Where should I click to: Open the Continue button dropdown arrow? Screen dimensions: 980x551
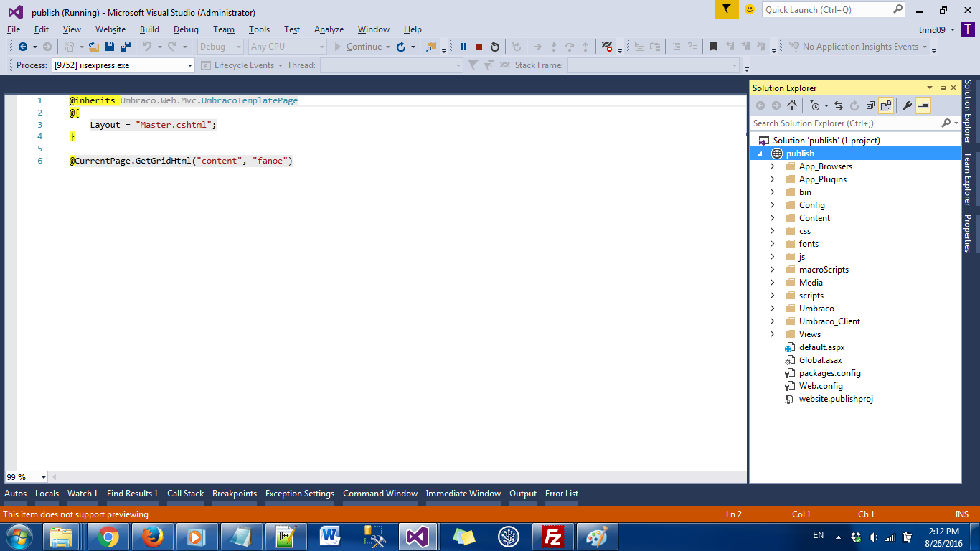(388, 47)
